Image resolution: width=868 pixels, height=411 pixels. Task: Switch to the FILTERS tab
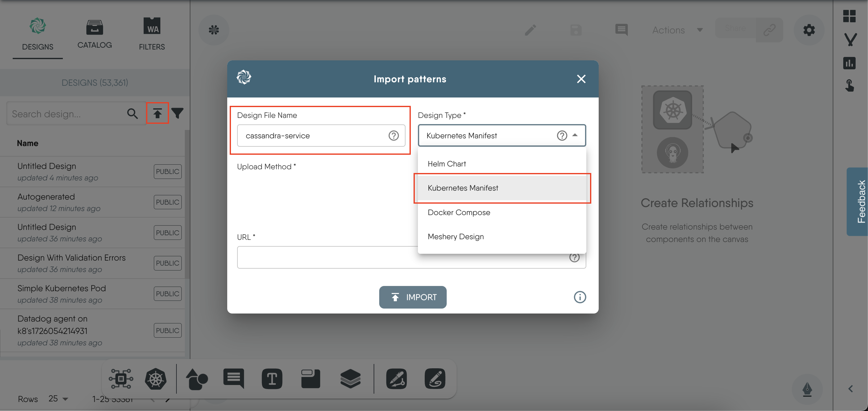tap(152, 35)
